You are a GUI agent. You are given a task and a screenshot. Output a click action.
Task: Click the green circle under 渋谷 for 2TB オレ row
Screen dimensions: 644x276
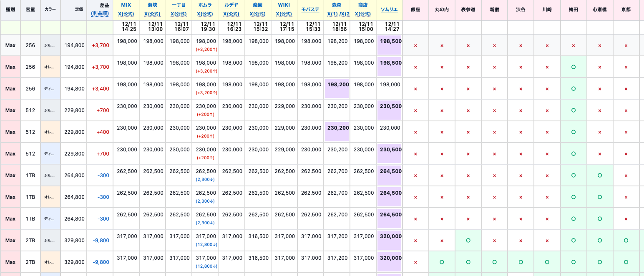coord(521,262)
